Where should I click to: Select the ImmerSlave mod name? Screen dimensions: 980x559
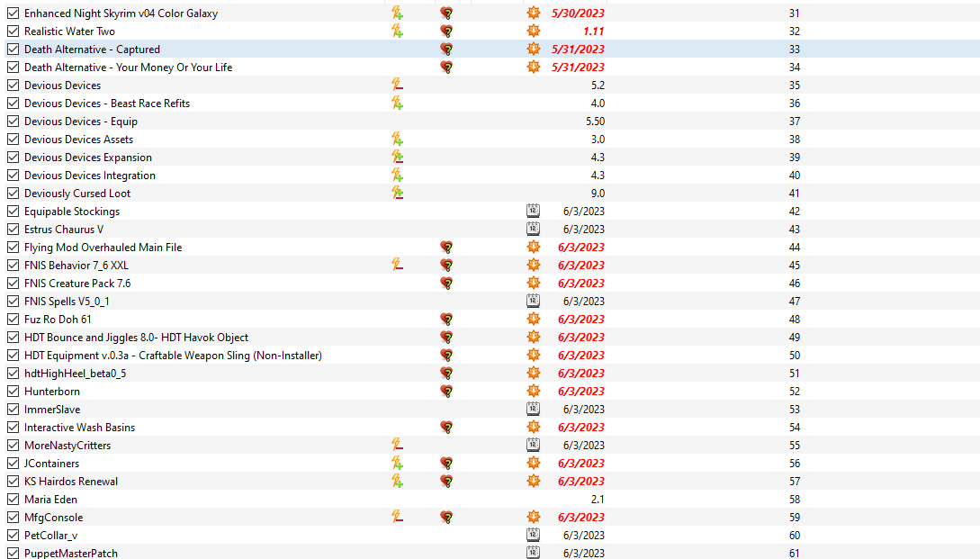tap(52, 409)
